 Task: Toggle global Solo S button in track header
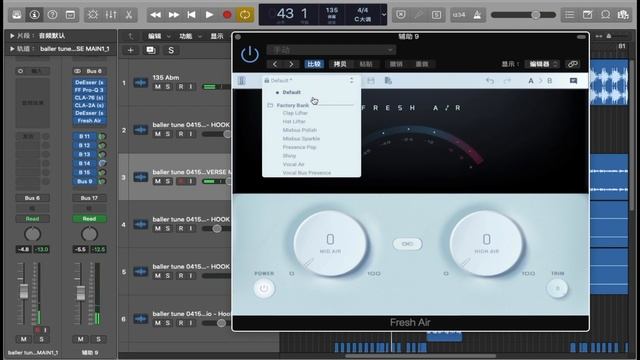point(171,50)
